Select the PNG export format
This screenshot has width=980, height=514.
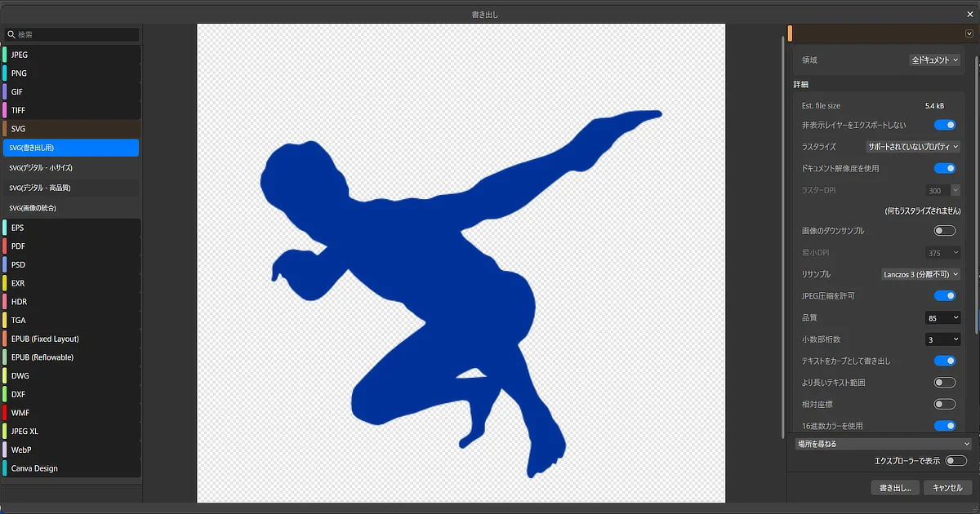click(x=71, y=73)
